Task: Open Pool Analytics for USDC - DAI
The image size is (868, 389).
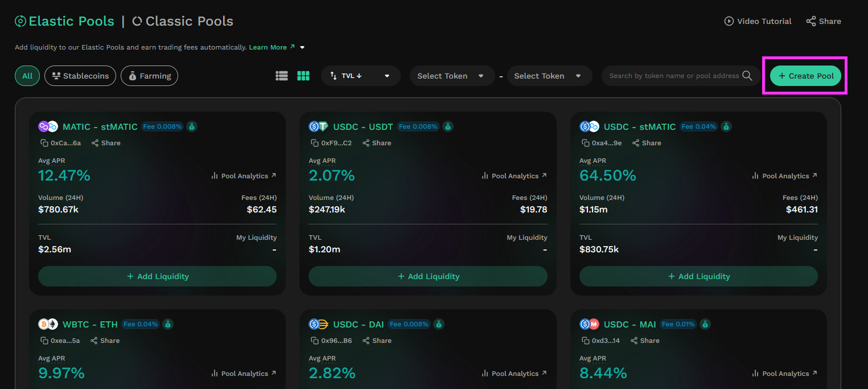Action: pos(514,374)
